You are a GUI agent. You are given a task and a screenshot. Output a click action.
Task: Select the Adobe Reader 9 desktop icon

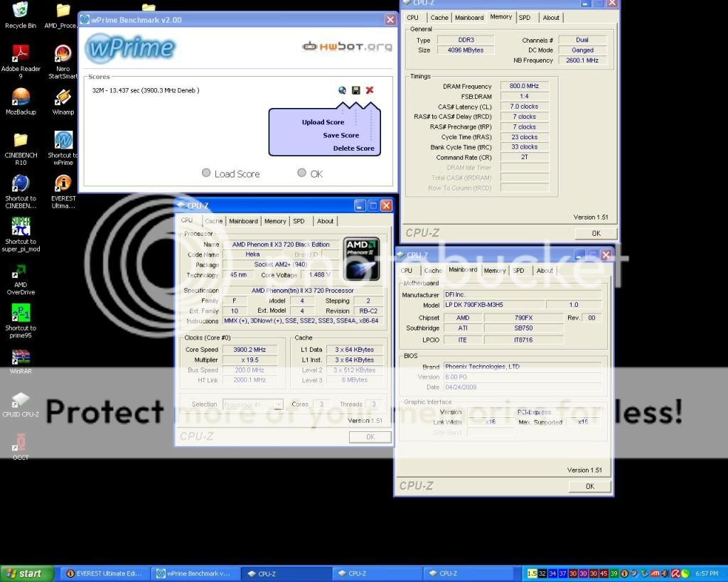tap(21, 61)
